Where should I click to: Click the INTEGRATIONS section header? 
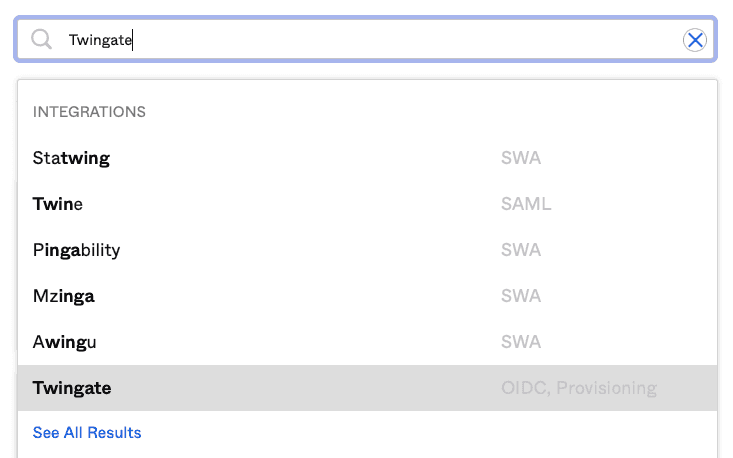pyautogui.click(x=90, y=112)
